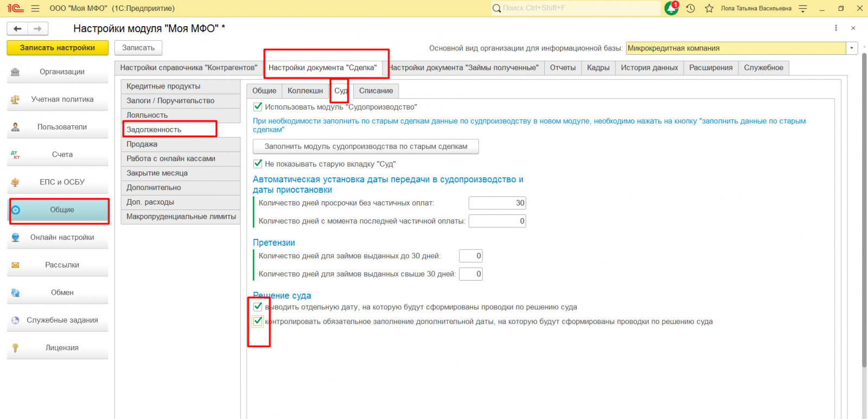
Task: Open "Настройки документа Займы полученные" tab
Action: coord(463,68)
